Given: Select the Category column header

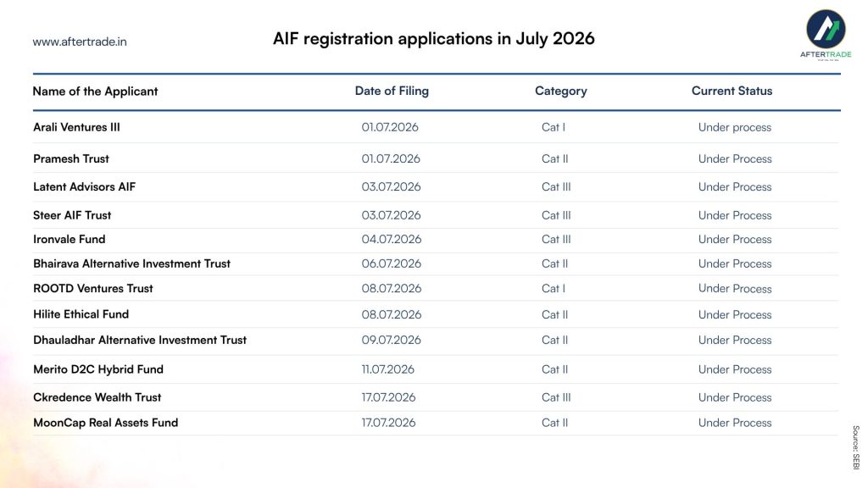Looking at the screenshot, I should [x=561, y=91].
